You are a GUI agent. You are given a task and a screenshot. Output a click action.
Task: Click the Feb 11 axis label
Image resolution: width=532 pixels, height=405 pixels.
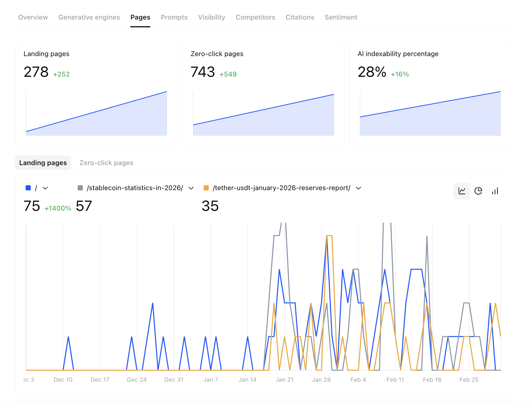click(x=395, y=380)
